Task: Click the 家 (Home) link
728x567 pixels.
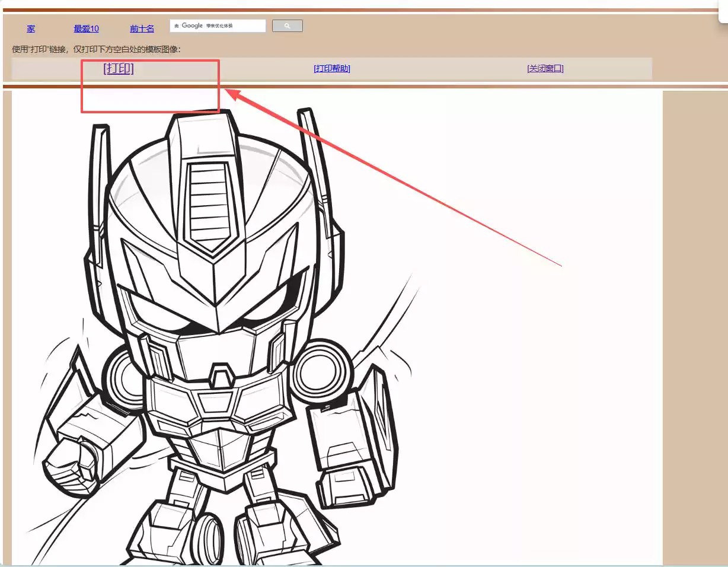Action: pos(31,28)
